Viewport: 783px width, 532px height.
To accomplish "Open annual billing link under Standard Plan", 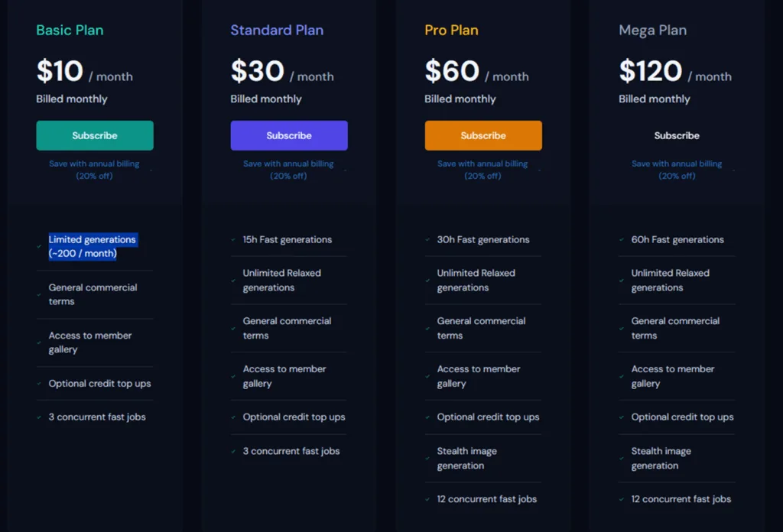I will click(x=288, y=170).
